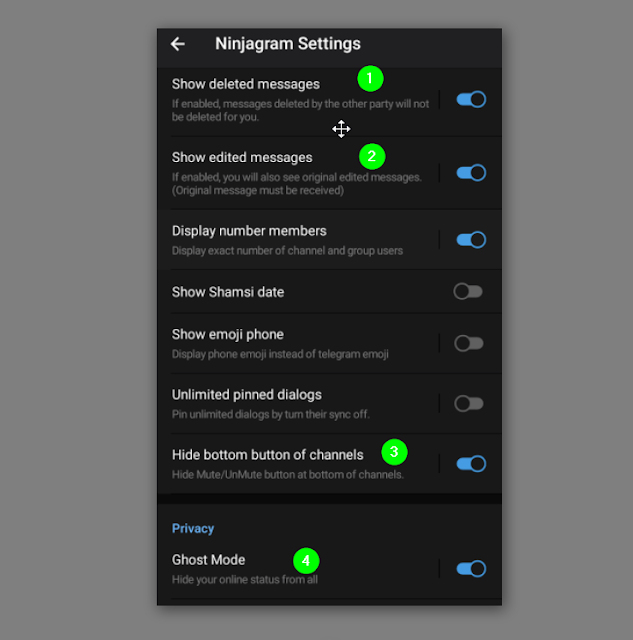
Task: Click the green number 4 marker
Action: point(306,561)
